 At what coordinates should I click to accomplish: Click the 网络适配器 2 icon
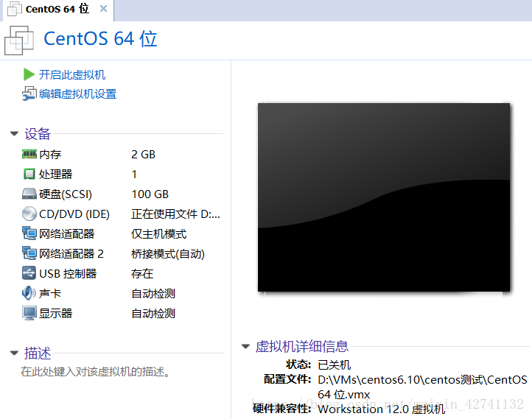click(29, 253)
